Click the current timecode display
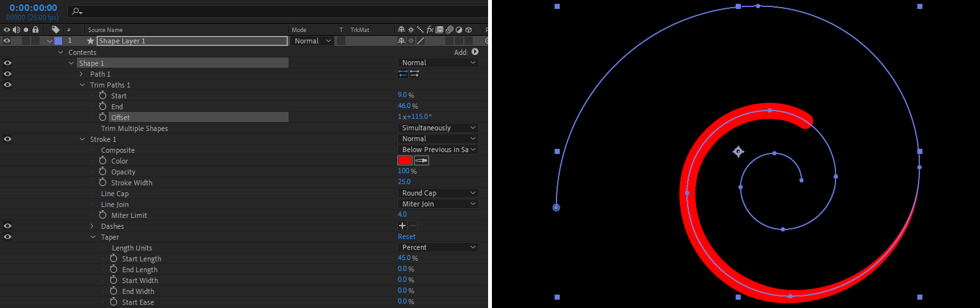Image resolution: width=980 pixels, height=308 pixels. pyautogui.click(x=33, y=8)
